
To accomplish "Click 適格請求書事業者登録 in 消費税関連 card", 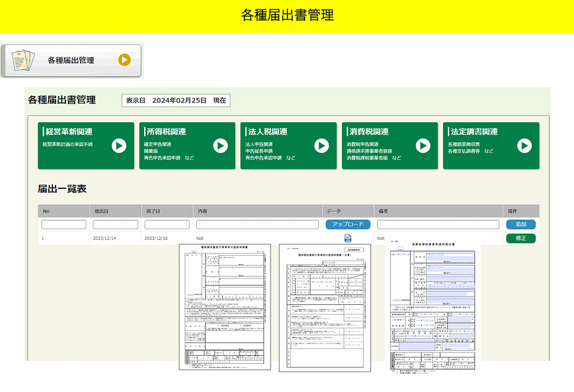I will 370,151.
